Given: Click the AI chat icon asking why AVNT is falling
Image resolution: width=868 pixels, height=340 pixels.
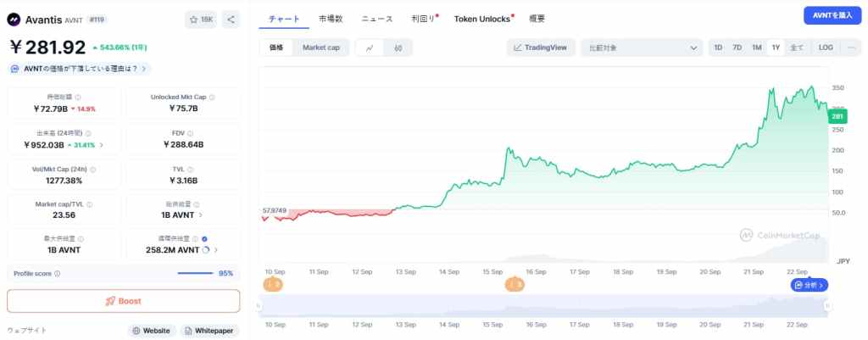Looking at the screenshot, I should tap(15, 69).
